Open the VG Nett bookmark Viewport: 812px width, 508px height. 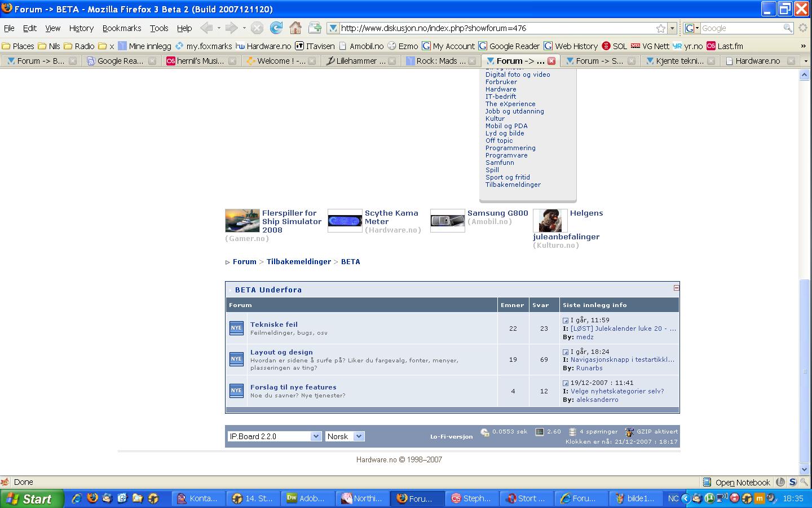[x=650, y=46]
